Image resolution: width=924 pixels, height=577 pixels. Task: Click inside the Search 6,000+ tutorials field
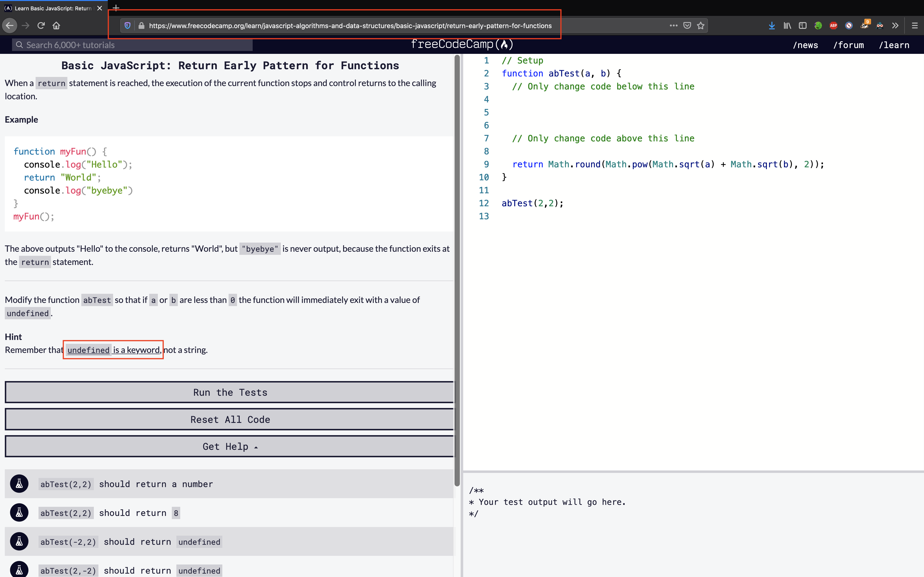click(132, 45)
